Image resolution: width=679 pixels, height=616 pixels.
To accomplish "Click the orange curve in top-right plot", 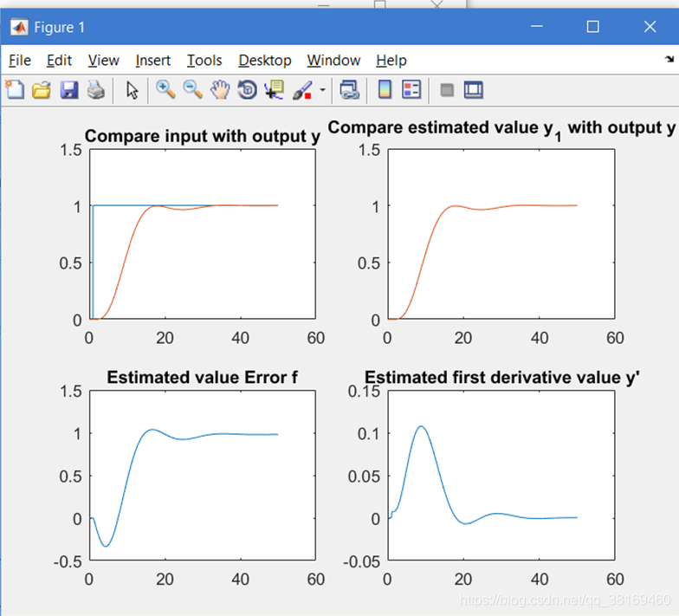I will pyautogui.click(x=421, y=263).
